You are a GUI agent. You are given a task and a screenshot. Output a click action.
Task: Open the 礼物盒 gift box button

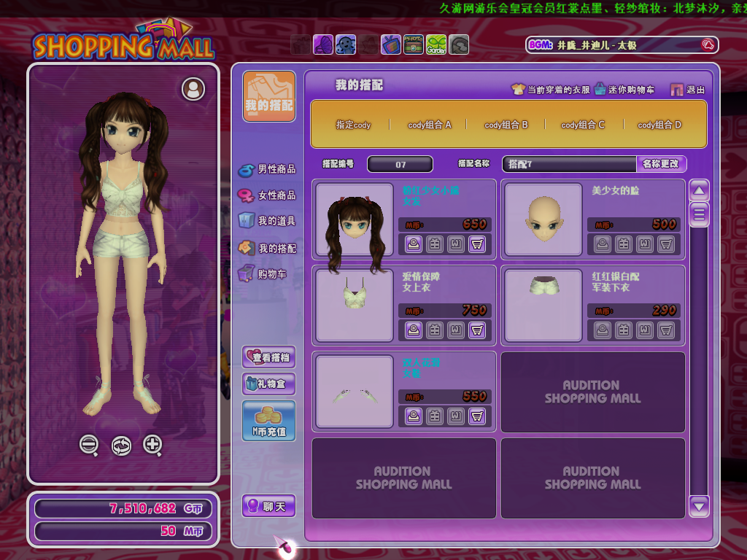(268, 384)
